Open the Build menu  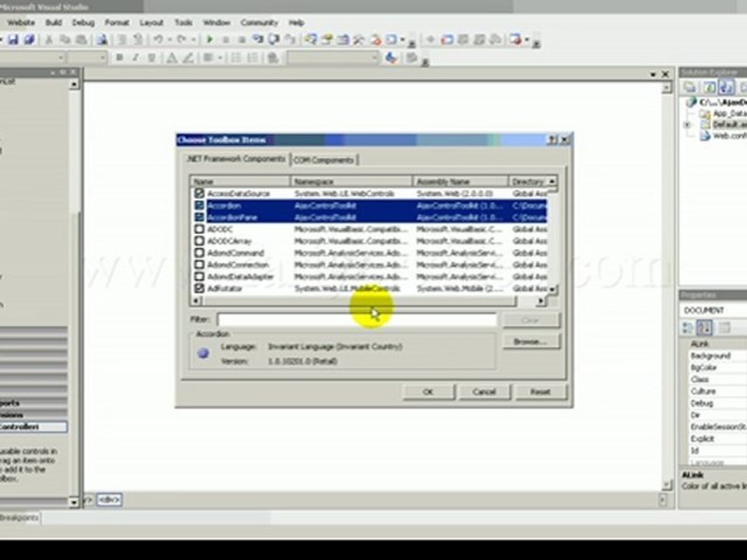coord(54,23)
